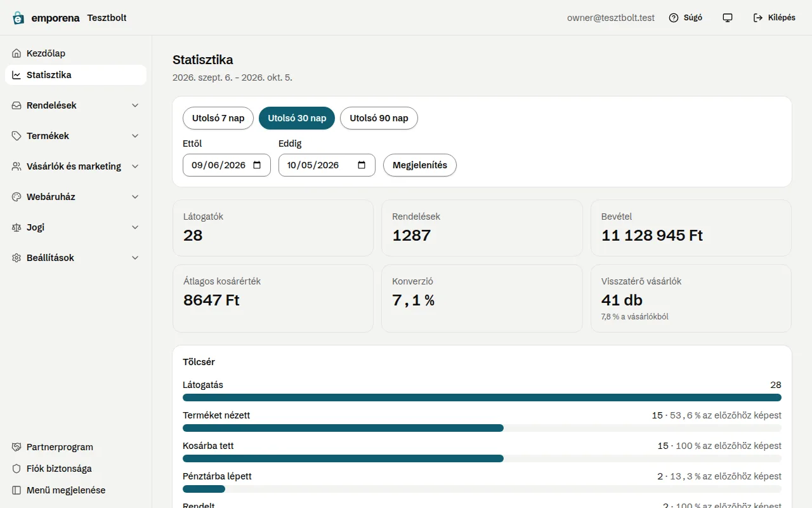Click the Beállítások gear icon
The height and width of the screenshot is (508, 812).
[x=16, y=258]
